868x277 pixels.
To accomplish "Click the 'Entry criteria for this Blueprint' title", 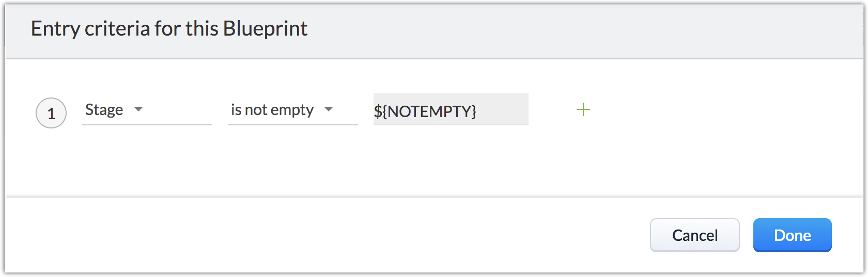I will click(x=169, y=29).
